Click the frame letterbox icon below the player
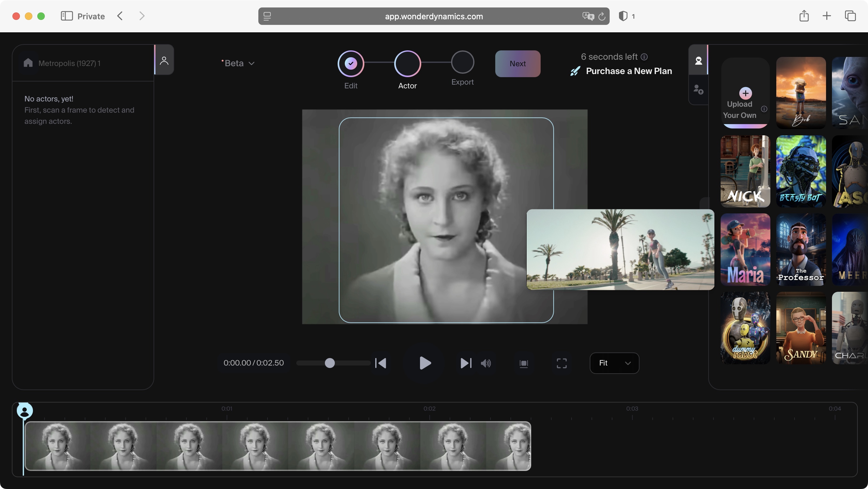Image resolution: width=868 pixels, height=489 pixels. 524,363
